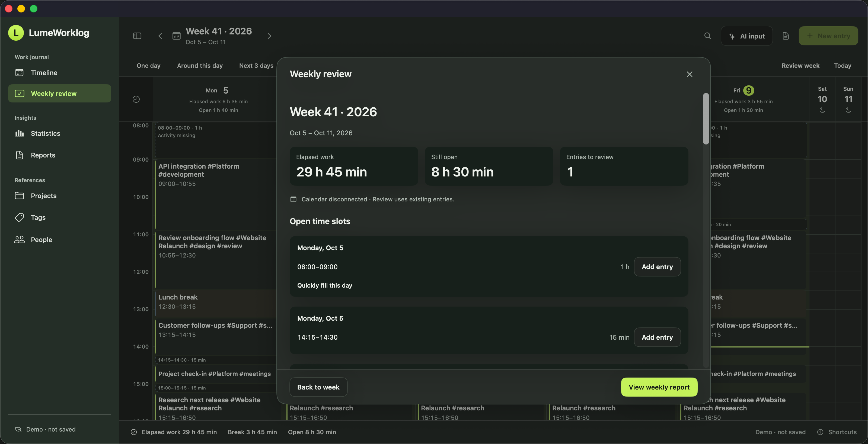Open search with the magnifier icon
Viewport: 868px width, 444px height.
point(708,36)
